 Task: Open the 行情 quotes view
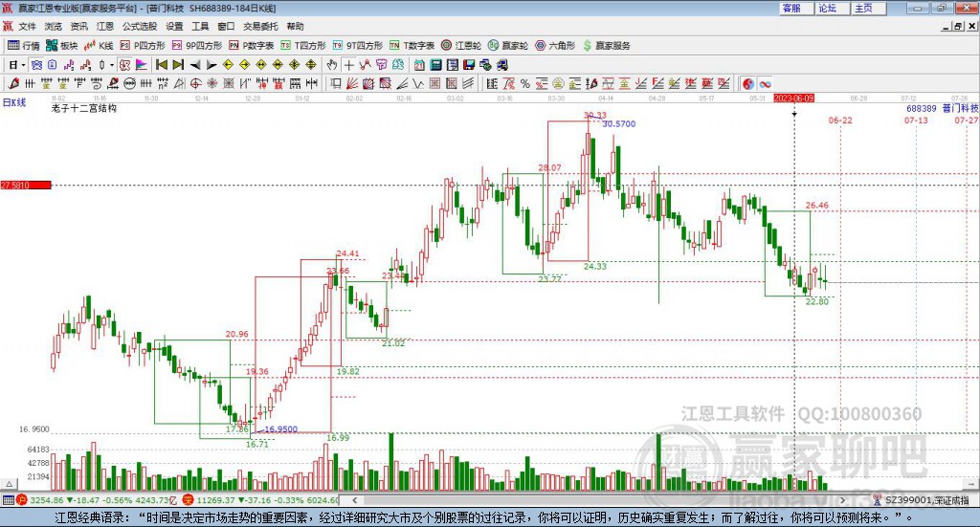[x=24, y=46]
